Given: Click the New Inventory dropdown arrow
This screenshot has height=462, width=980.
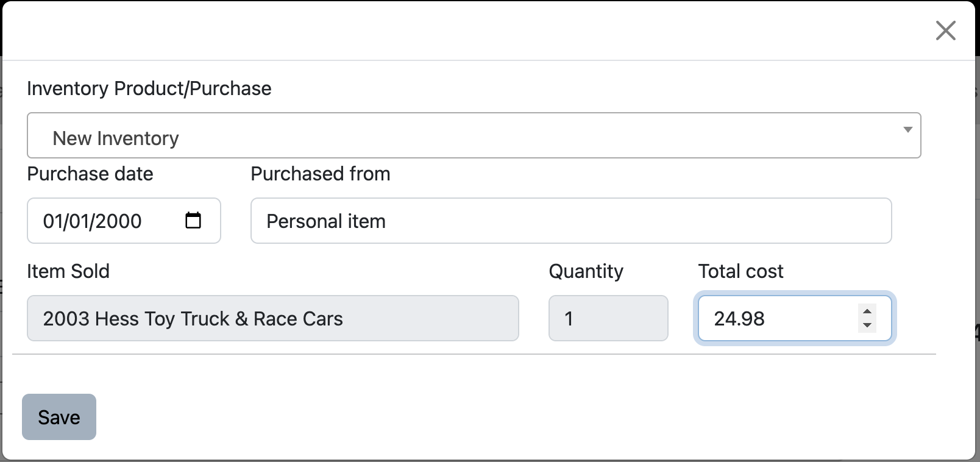Looking at the screenshot, I should [907, 130].
